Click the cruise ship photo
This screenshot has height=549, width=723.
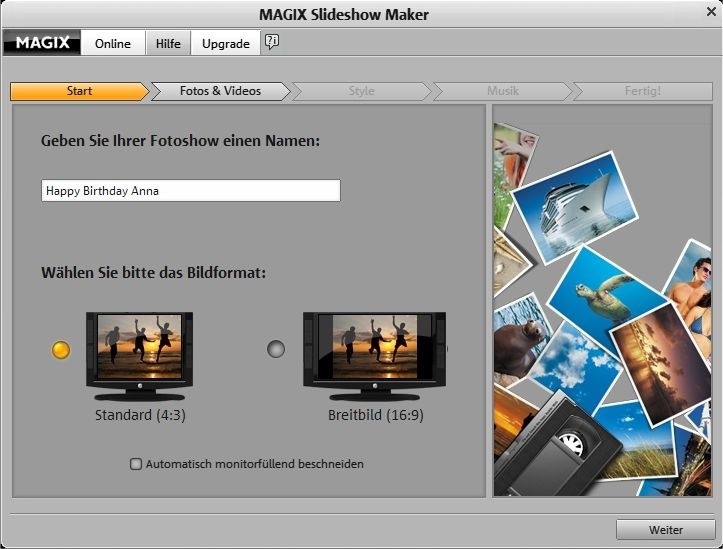[575, 207]
